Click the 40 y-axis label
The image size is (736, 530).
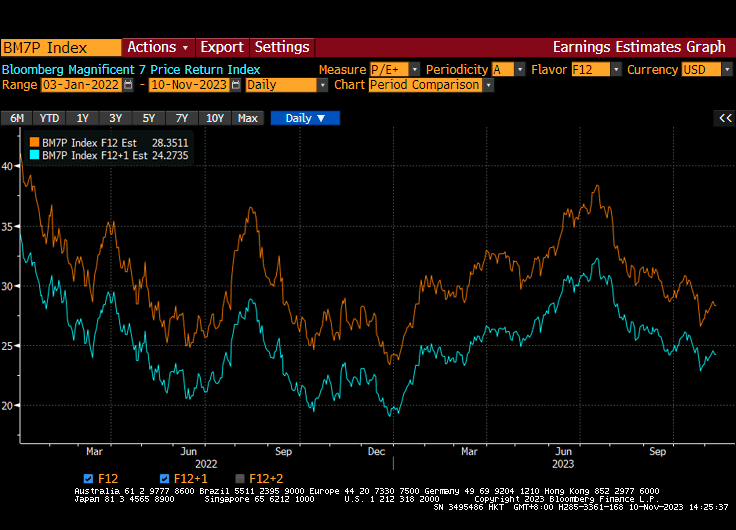(x=7, y=166)
